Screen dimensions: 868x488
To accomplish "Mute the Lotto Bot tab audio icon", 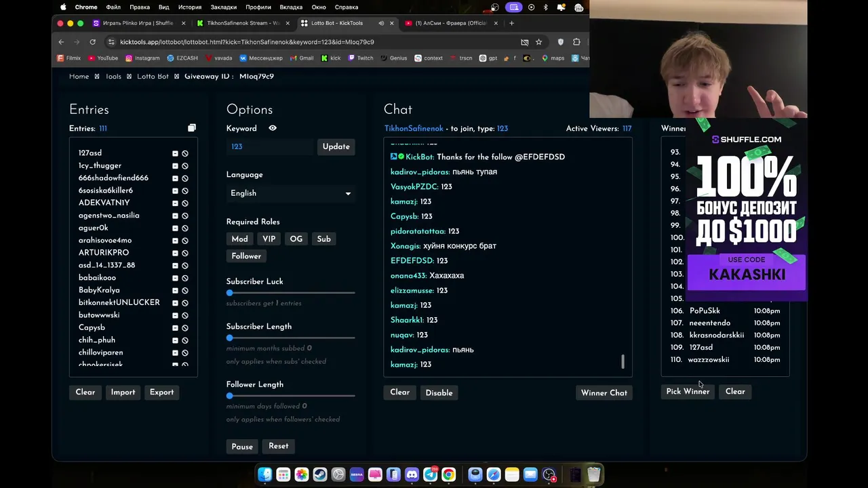I will click(x=381, y=23).
